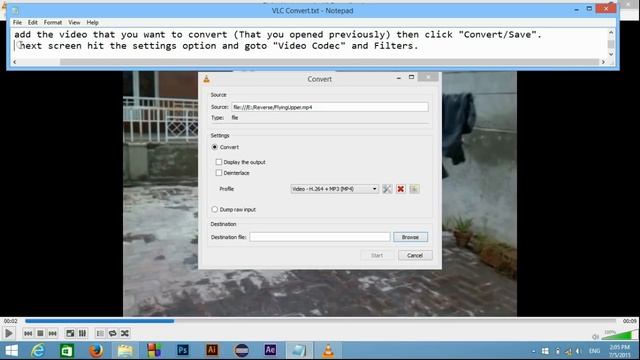Open Illustrator from the taskbar
Image resolution: width=640 pixels, height=360 pixels.
(x=212, y=350)
